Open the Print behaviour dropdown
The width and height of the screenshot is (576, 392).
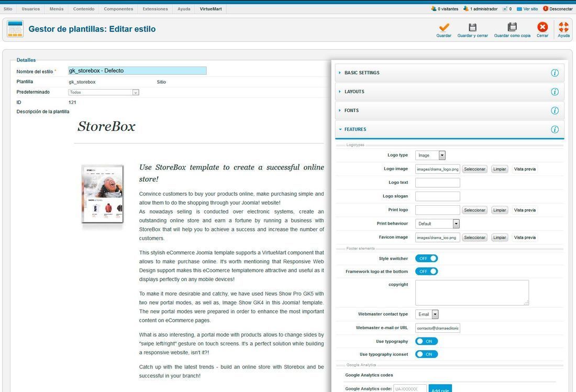[438, 223]
